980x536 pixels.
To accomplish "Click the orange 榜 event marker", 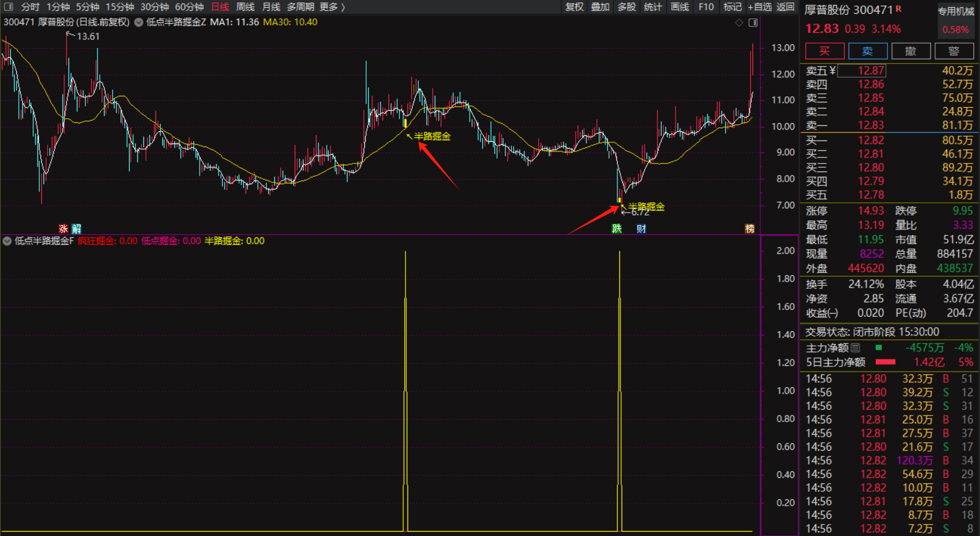I will [749, 228].
